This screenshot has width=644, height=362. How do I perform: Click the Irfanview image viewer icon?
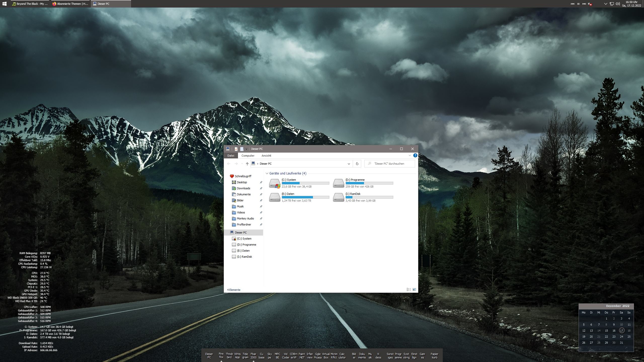point(310,355)
